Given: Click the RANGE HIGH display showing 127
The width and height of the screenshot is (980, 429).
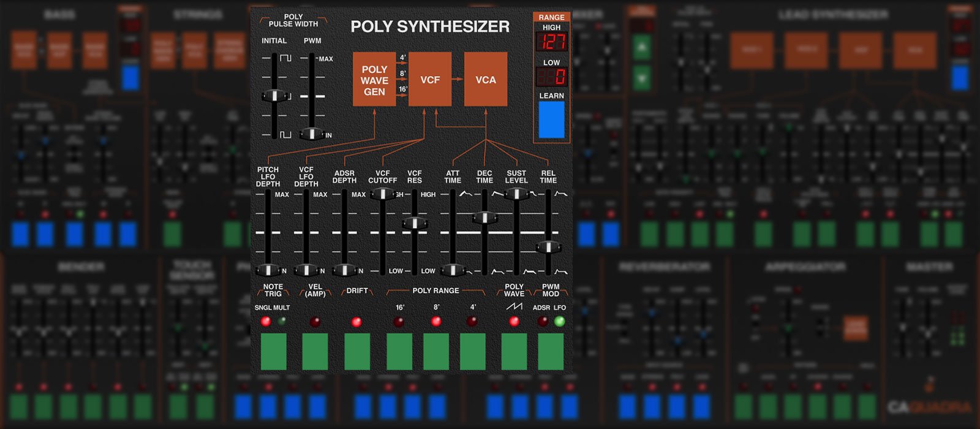Looking at the screenshot, I should pos(551,42).
